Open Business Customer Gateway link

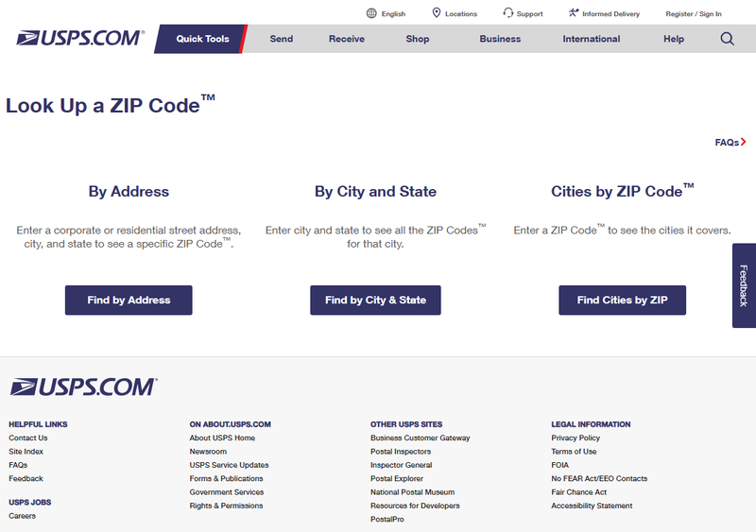pos(420,438)
